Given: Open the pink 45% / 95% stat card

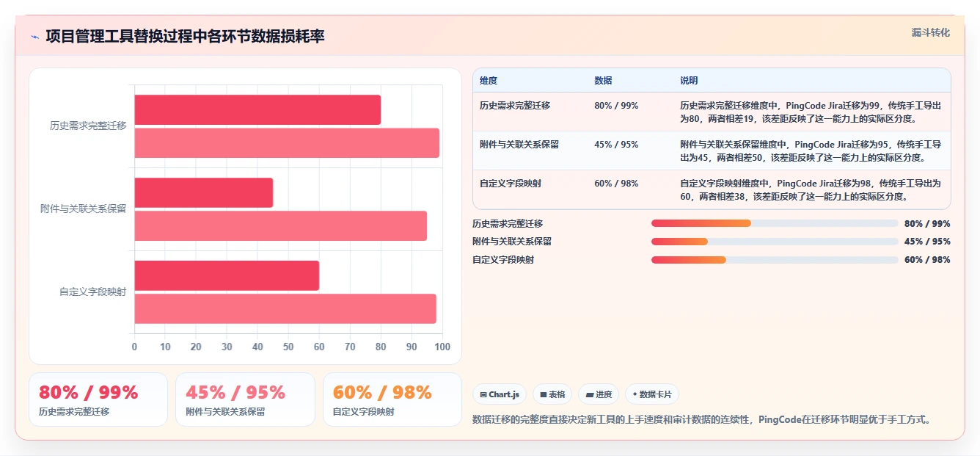Looking at the screenshot, I should [245, 399].
